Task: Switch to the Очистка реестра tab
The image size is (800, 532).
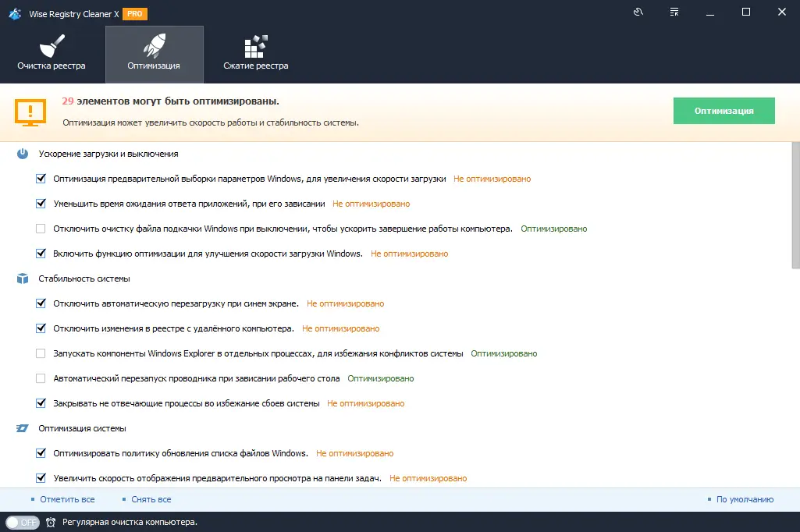Action: pos(52,55)
